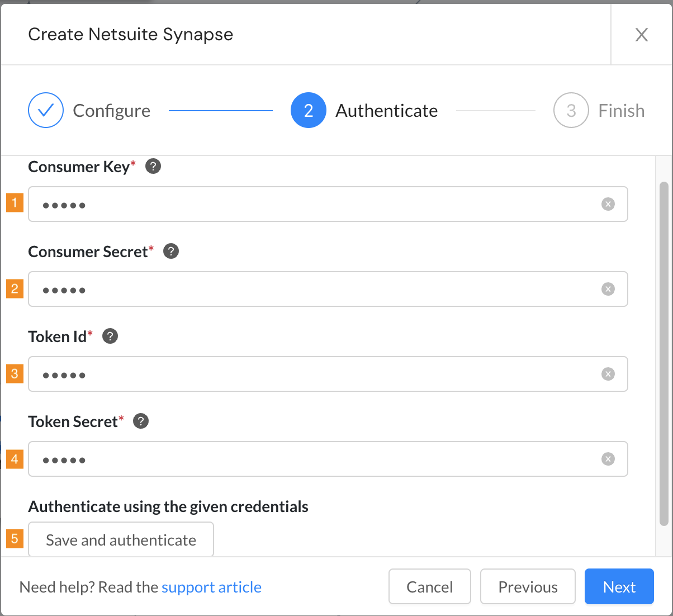This screenshot has width=673, height=616.
Task: Click the Token Secret help question mark
Action: click(141, 421)
